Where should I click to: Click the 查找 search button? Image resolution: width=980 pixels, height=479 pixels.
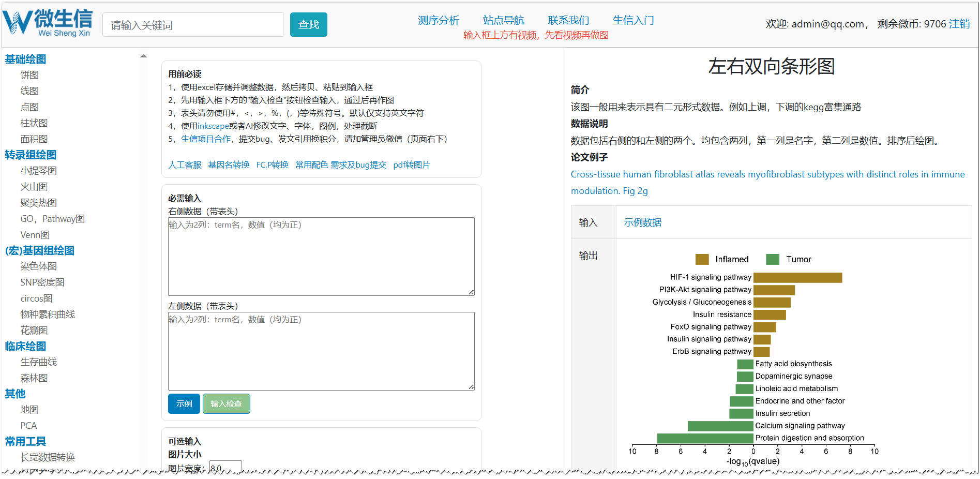tap(309, 25)
